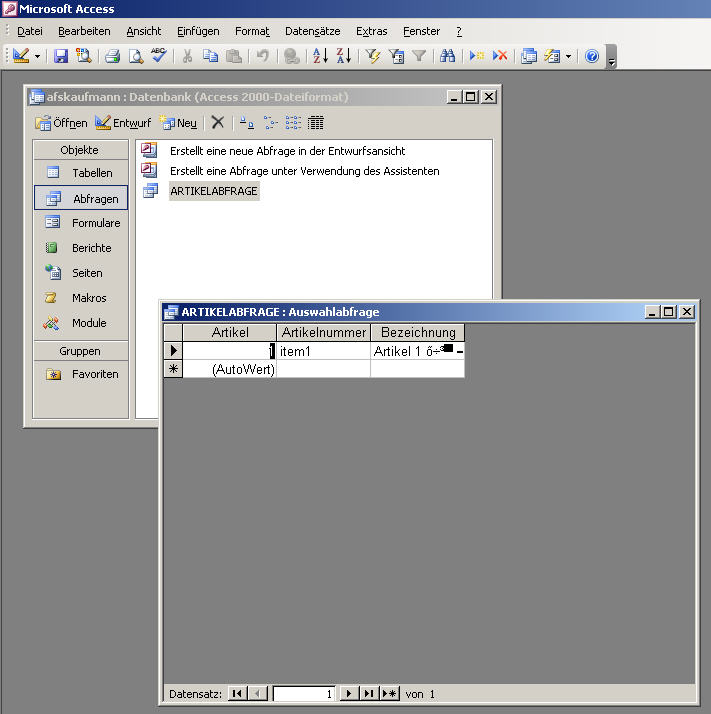Click the File search icon in toolbar
The image size is (711, 714).
point(83,56)
